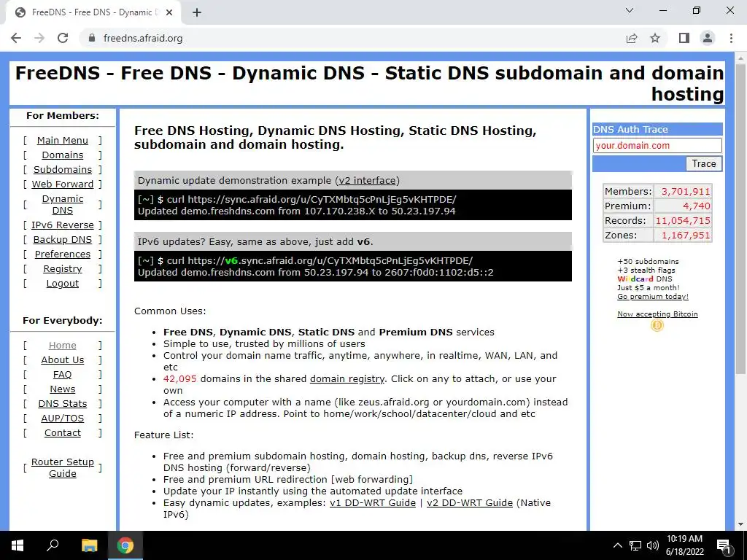Click the Home link

63,345
